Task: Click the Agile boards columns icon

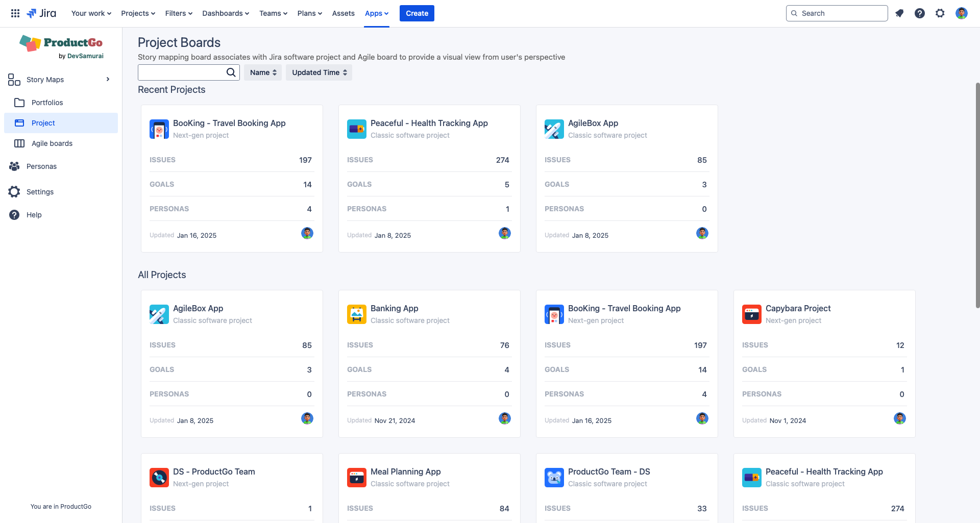Action: [19, 143]
